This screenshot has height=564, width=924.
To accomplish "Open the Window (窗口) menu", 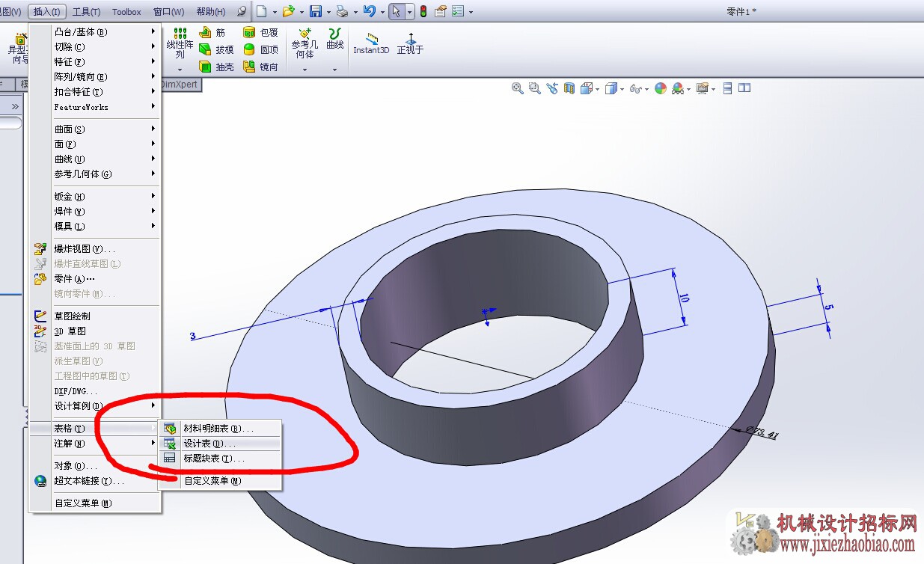I will point(168,11).
